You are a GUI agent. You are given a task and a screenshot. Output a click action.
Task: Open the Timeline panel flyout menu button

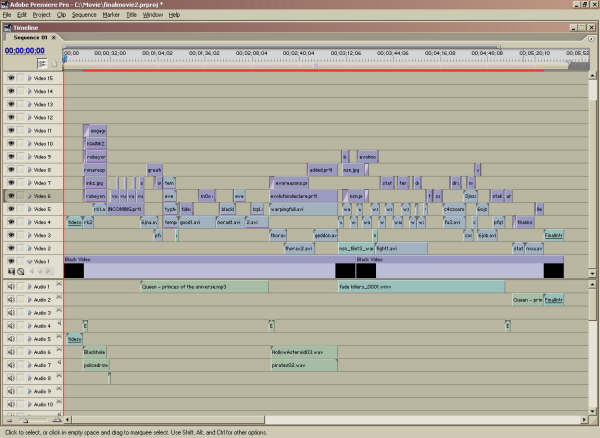tap(591, 39)
